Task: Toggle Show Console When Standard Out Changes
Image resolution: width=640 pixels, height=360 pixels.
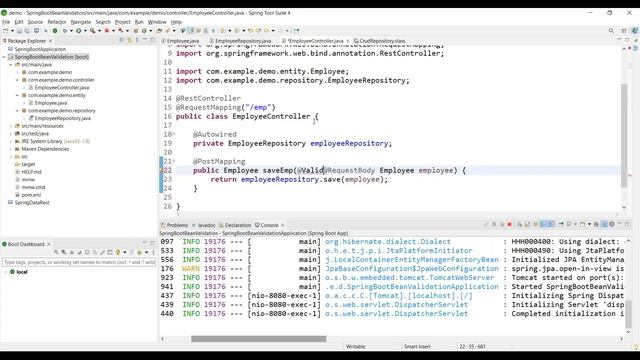Action: (x=543, y=224)
